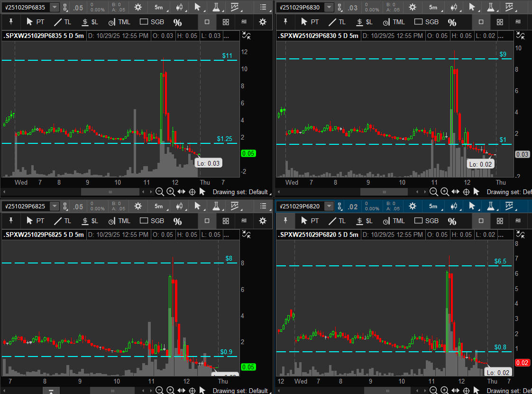The image size is (532, 394).
Task: Click the percent tool icon on the P6830 drawing toolbar
Action: [452, 22]
